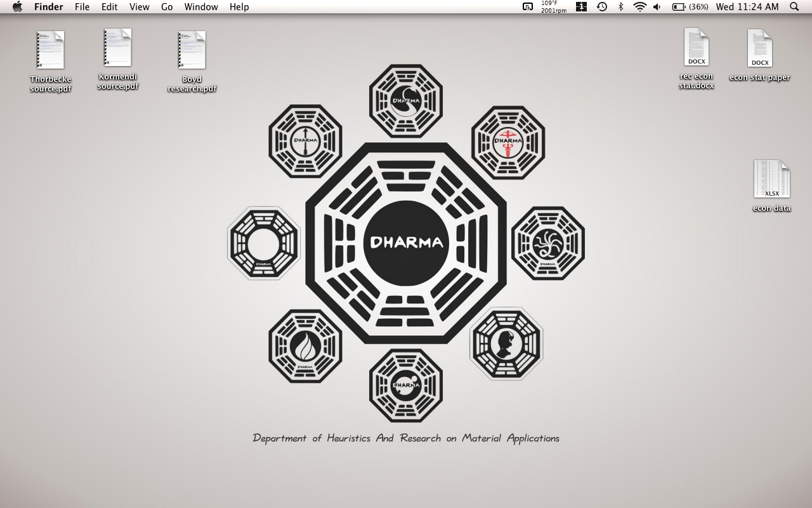This screenshot has height=508, width=812.
Task: Click the econ data file name
Action: tap(772, 208)
